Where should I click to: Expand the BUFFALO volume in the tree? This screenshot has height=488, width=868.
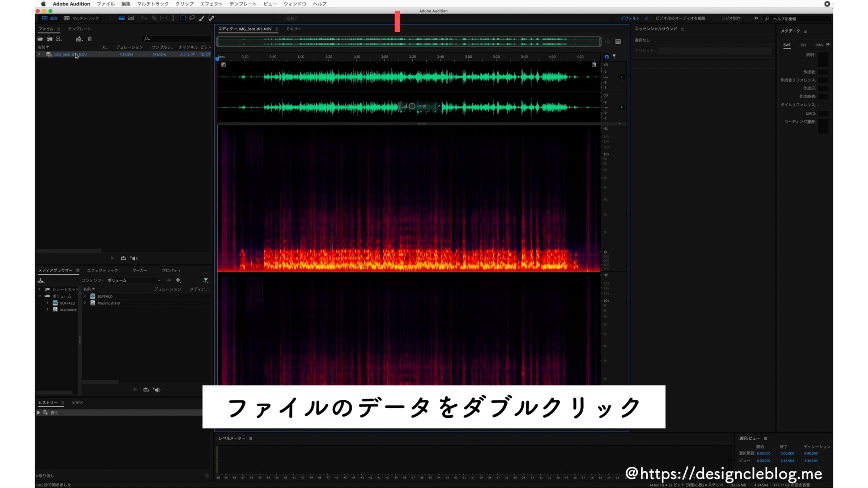[x=47, y=303]
